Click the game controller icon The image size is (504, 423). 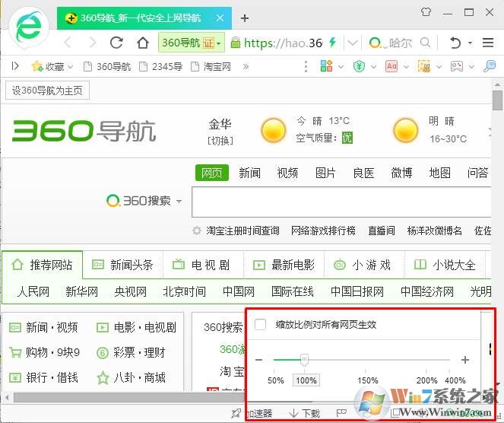pyautogui.click(x=457, y=66)
